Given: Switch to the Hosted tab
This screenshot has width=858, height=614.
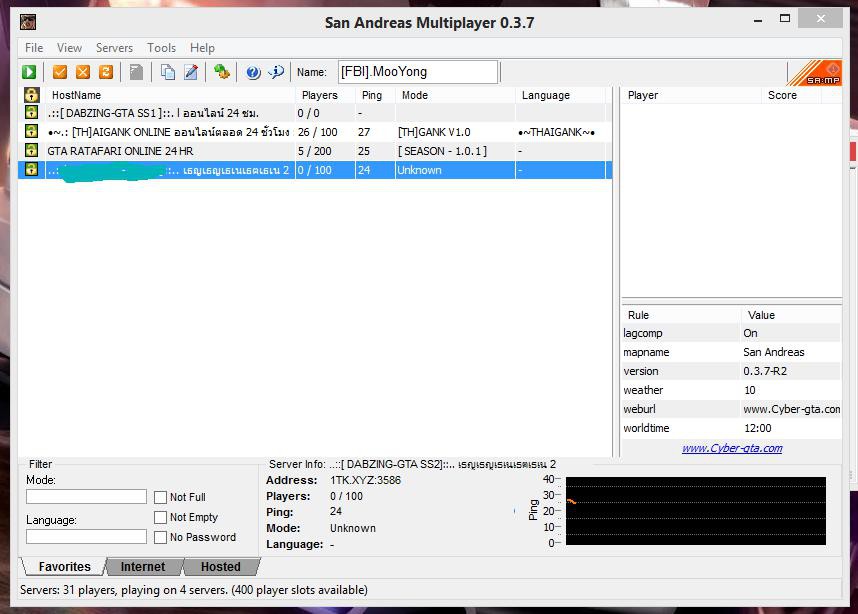Looking at the screenshot, I should tap(221, 566).
